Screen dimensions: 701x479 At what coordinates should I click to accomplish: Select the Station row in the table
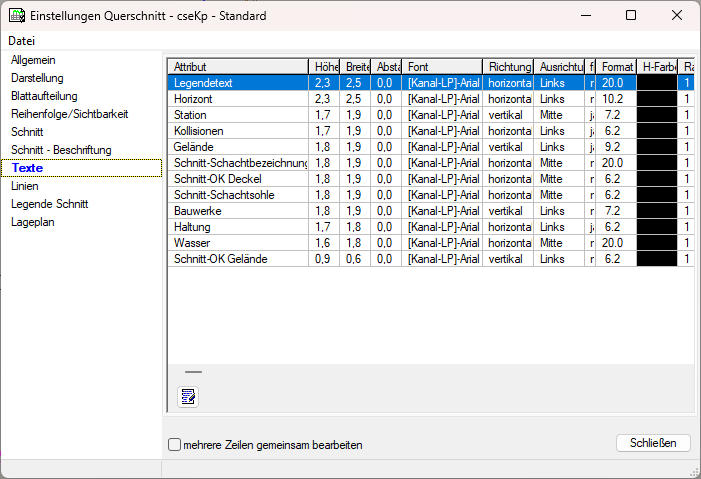click(237, 115)
